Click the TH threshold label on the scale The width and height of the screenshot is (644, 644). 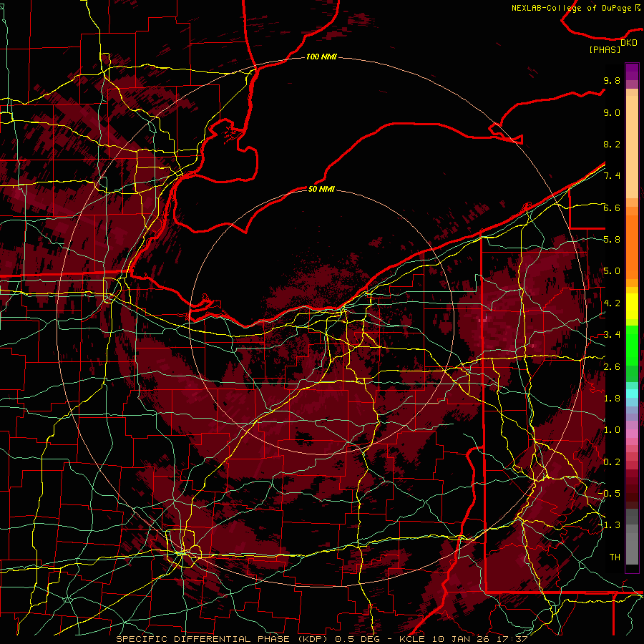click(615, 557)
